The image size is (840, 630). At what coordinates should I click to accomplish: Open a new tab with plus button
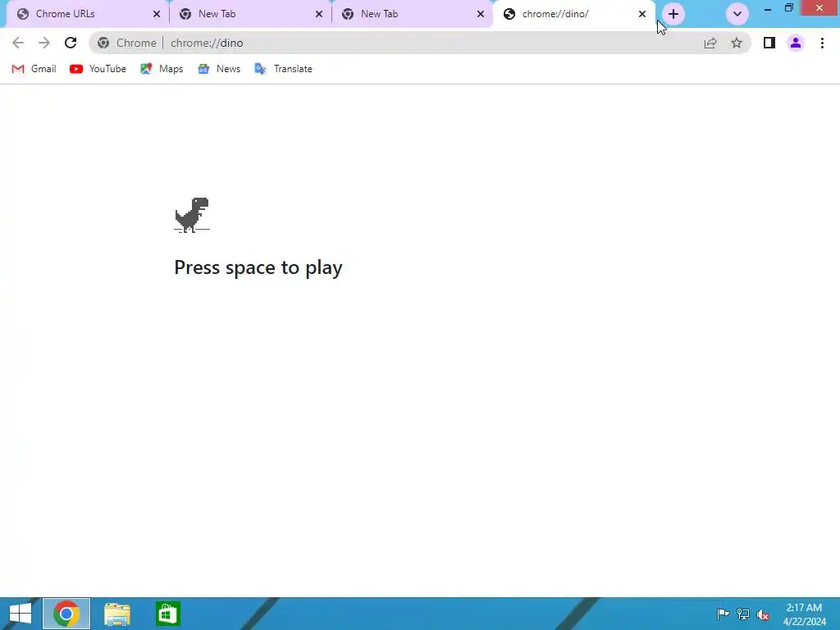click(x=673, y=14)
